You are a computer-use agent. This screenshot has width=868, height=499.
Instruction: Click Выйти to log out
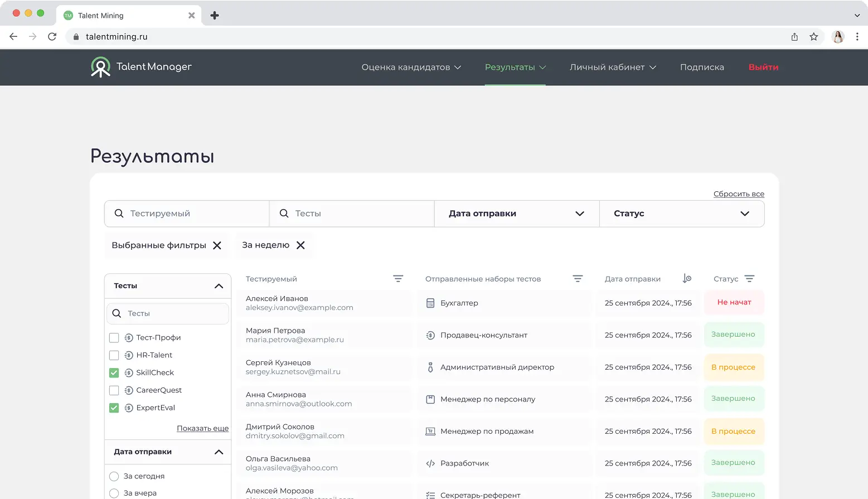click(x=763, y=67)
